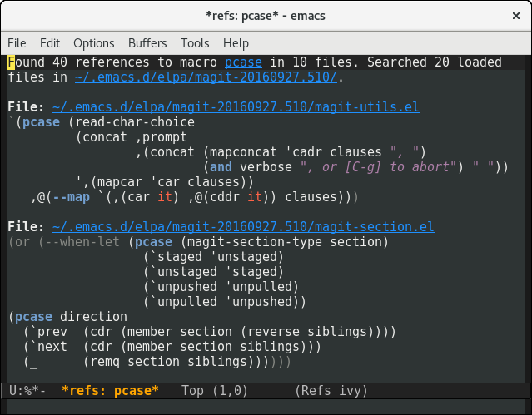532x415 pixels.
Task: Open the Tools menu
Action: point(195,43)
